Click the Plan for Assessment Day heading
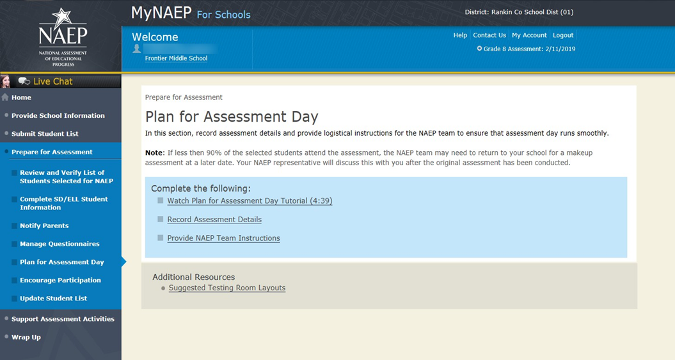Image resolution: width=675 pixels, height=360 pixels. (x=232, y=117)
